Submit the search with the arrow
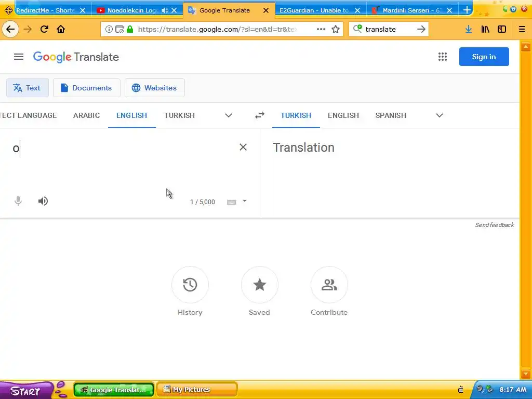 (x=421, y=29)
